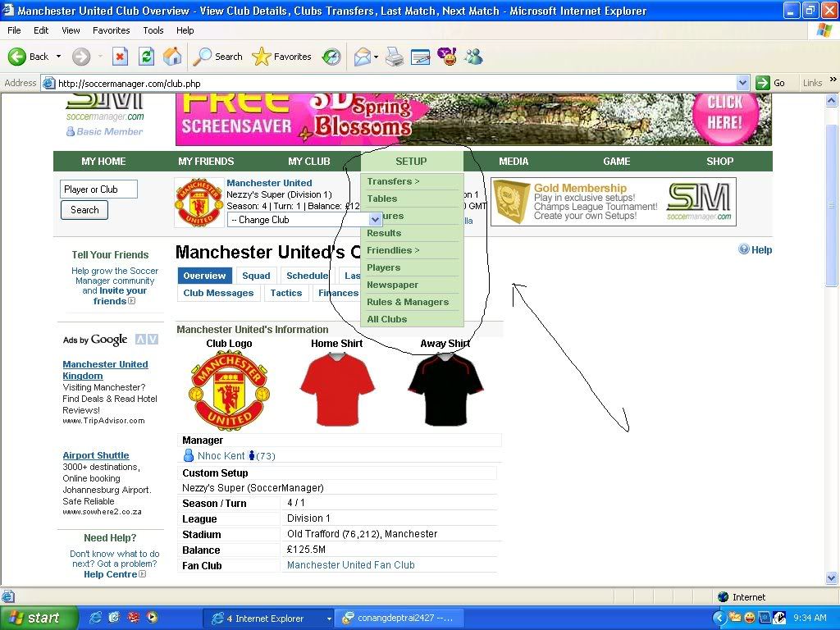Click Manchester United crest beside club name
The image size is (840, 630).
point(199,203)
